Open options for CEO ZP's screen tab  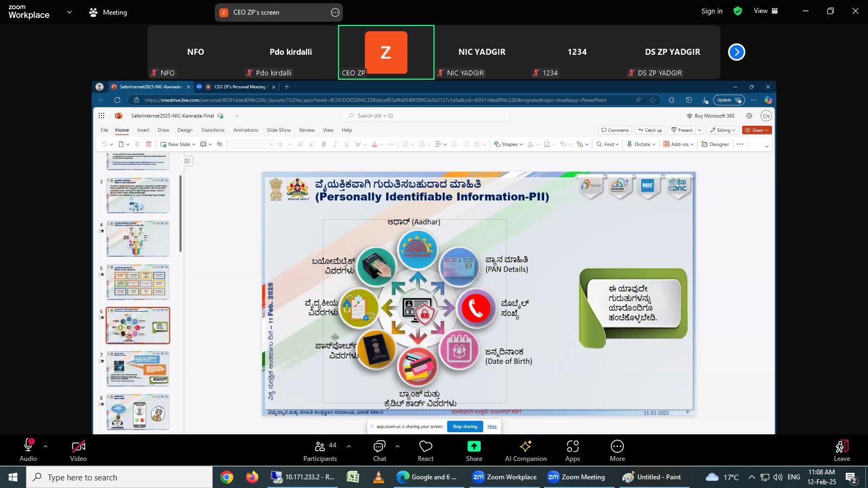coord(335,12)
